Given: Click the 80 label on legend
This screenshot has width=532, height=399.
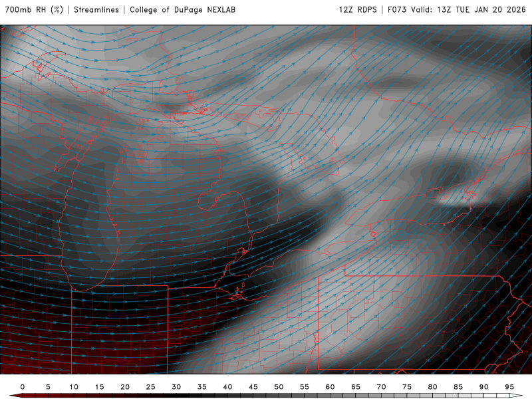Looking at the screenshot, I should 433,387.
